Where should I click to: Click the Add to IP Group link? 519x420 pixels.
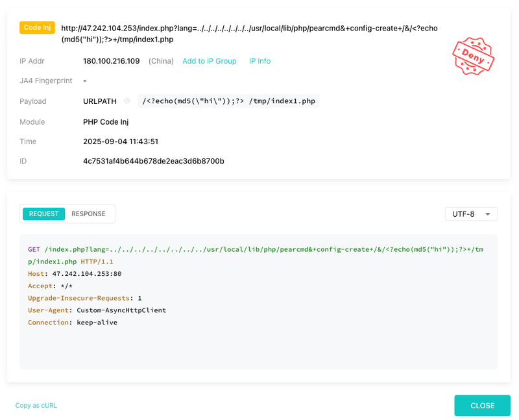[210, 61]
